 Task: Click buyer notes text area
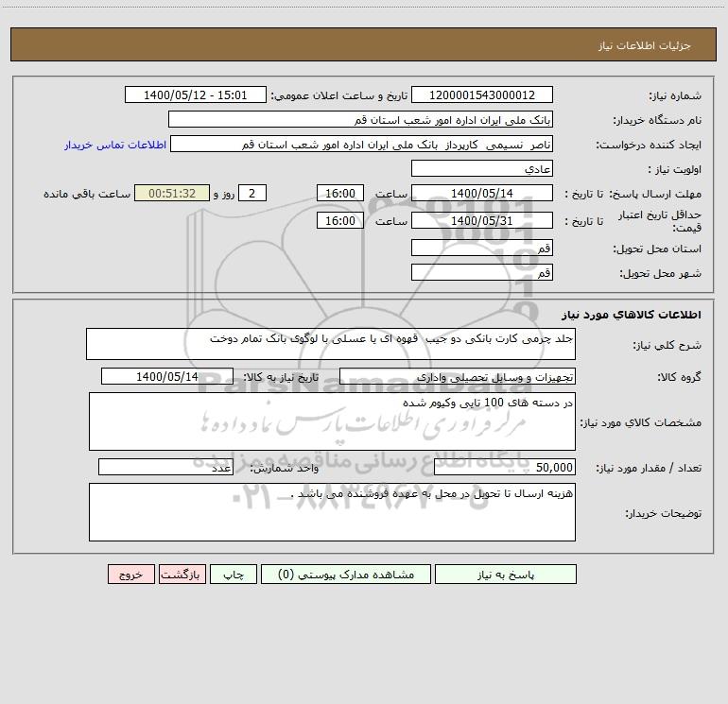click(x=332, y=512)
